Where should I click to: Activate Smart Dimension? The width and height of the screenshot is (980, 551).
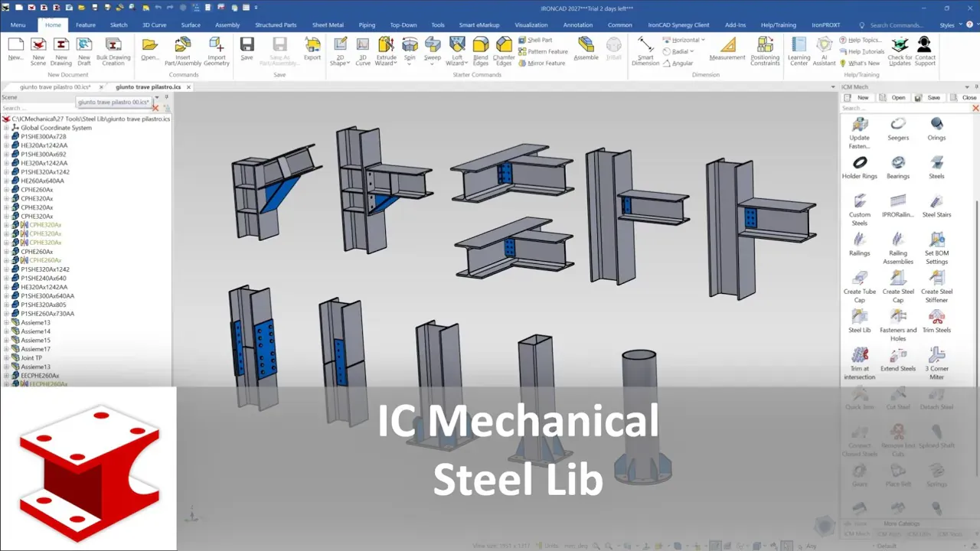coord(645,51)
